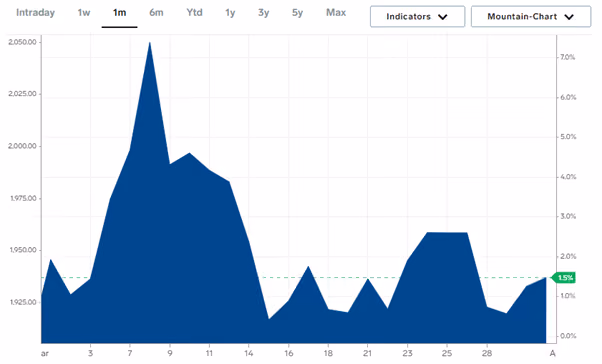
Task: Show the 5y time range
Action: pos(298,13)
